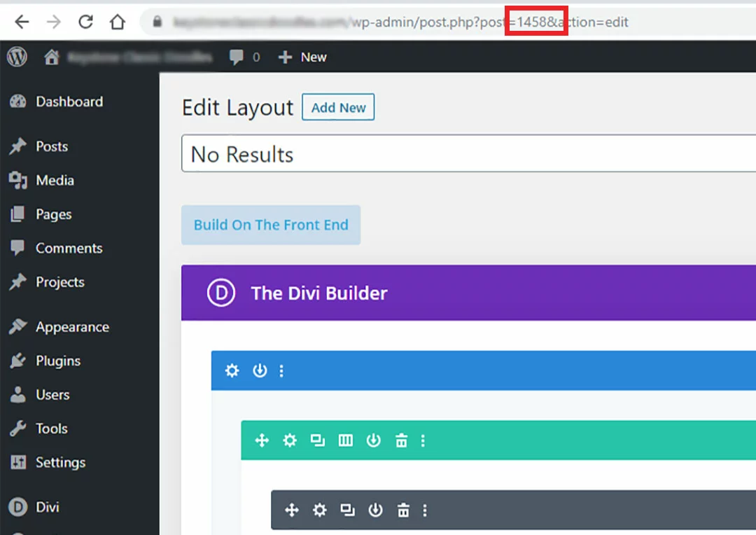Screen dimensions: 756x535
Task: Toggle green row power icon
Action: pyautogui.click(x=374, y=440)
